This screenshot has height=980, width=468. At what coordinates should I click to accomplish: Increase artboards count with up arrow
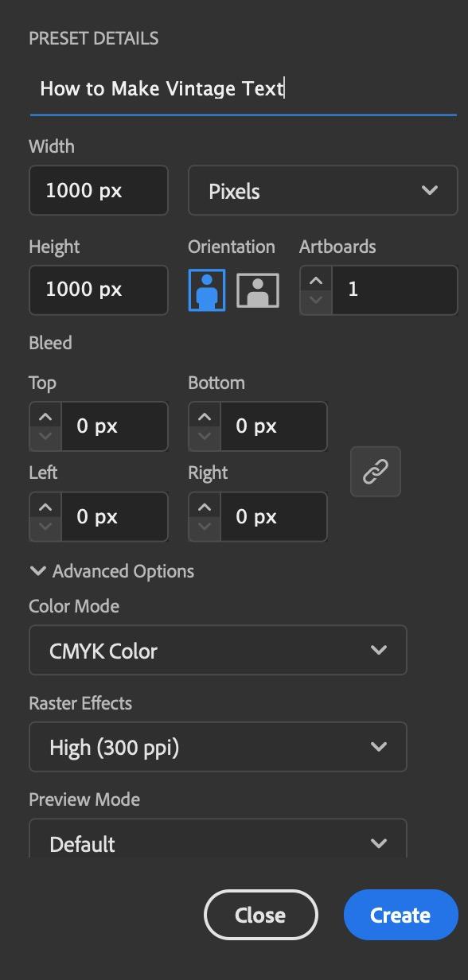click(316, 280)
